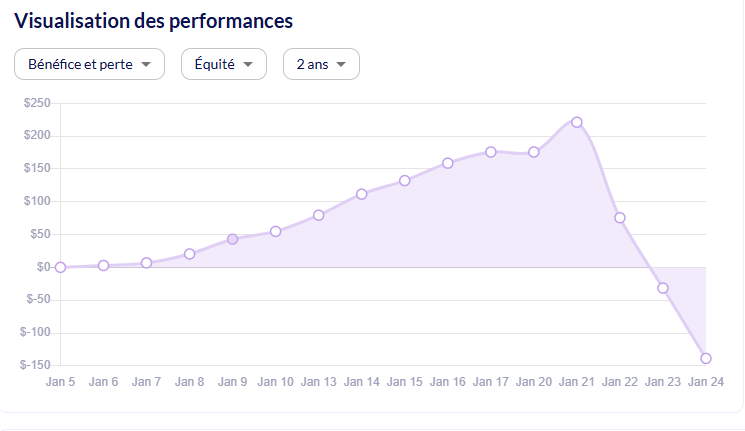Screen dimensions: 745x431
Task: Select the lowest point at Jan 24
Action: coord(706,358)
